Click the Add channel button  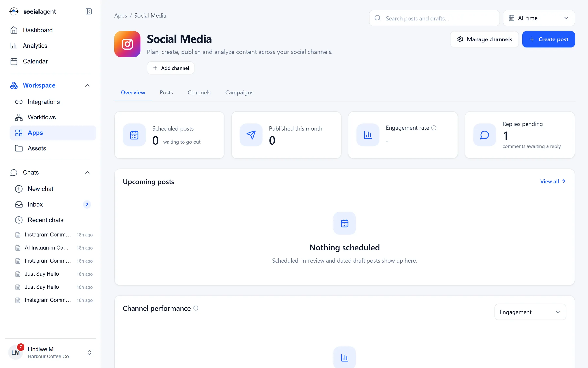coord(171,68)
